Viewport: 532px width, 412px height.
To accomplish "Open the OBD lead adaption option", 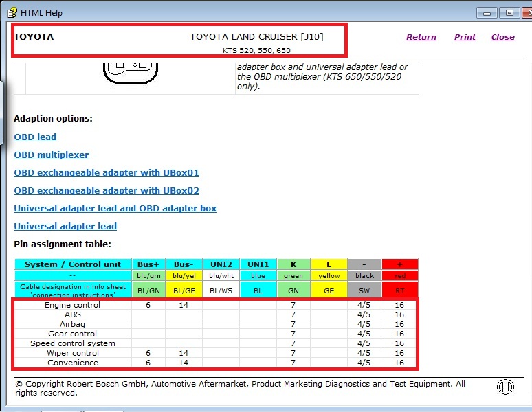I will coord(35,137).
